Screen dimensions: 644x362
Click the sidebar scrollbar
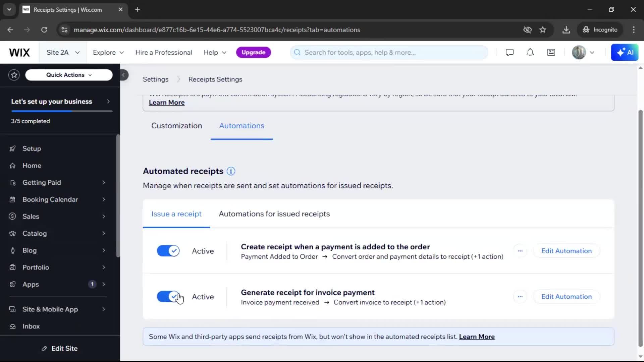(118, 196)
